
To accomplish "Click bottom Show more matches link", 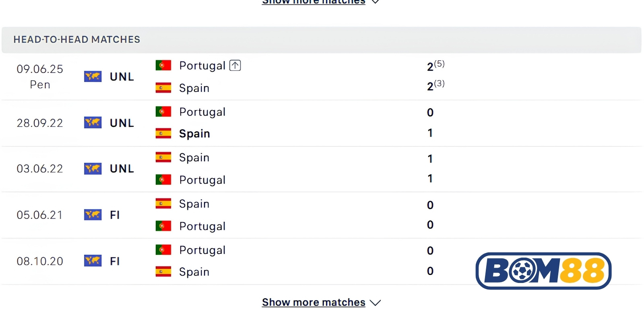I will [x=314, y=302].
